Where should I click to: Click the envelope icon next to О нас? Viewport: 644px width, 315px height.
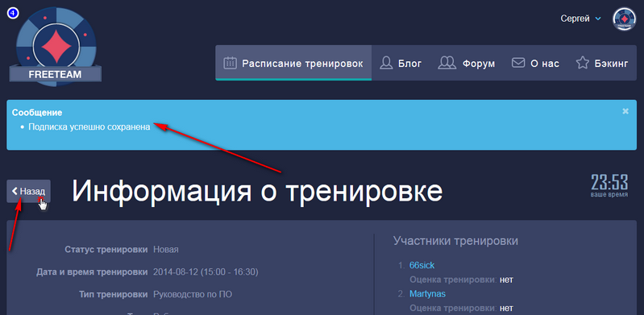pos(518,64)
